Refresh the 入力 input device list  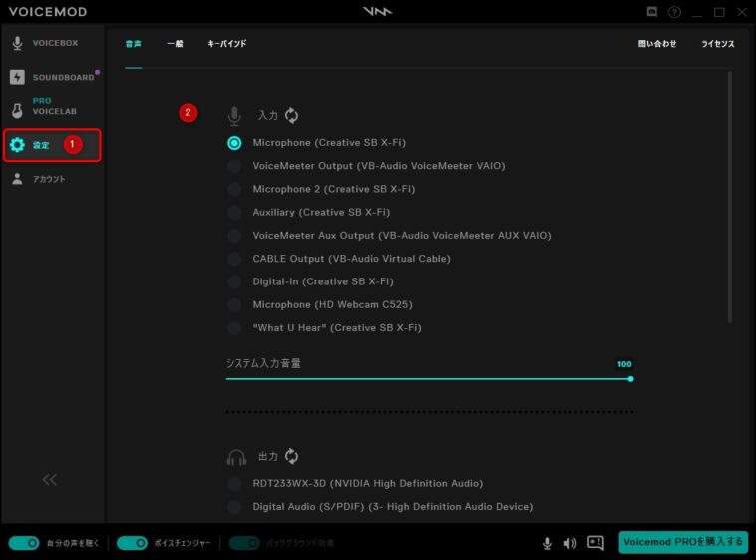(x=291, y=116)
